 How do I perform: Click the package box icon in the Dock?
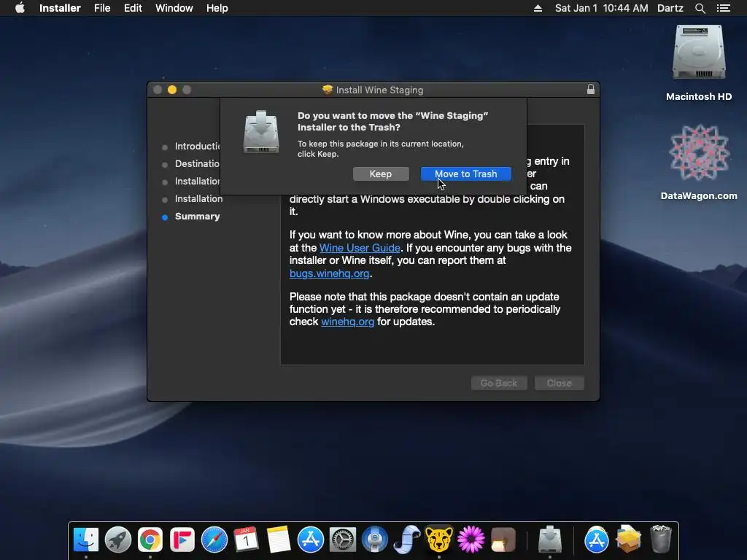[x=628, y=539]
